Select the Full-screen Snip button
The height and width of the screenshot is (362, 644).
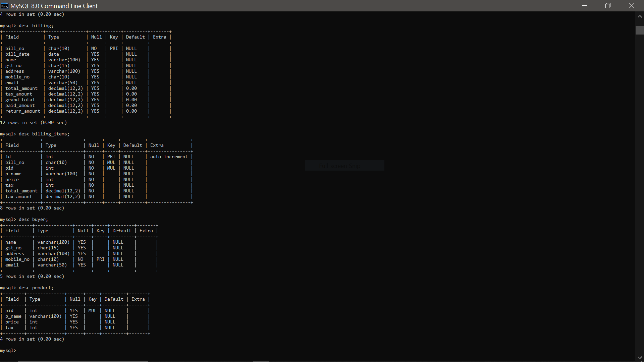[x=345, y=166]
